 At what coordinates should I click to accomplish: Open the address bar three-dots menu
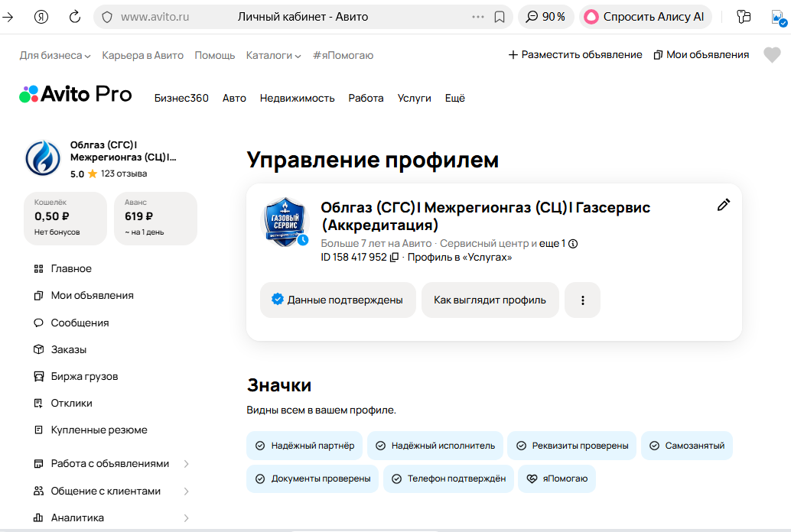pyautogui.click(x=477, y=17)
